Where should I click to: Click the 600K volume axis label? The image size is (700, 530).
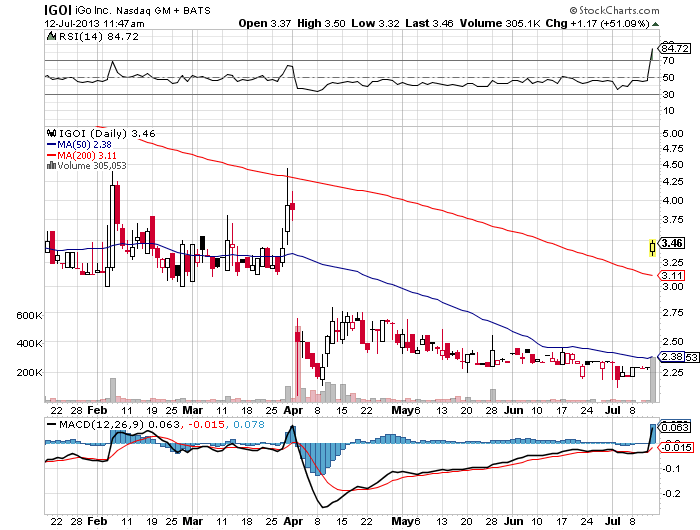[x=29, y=316]
